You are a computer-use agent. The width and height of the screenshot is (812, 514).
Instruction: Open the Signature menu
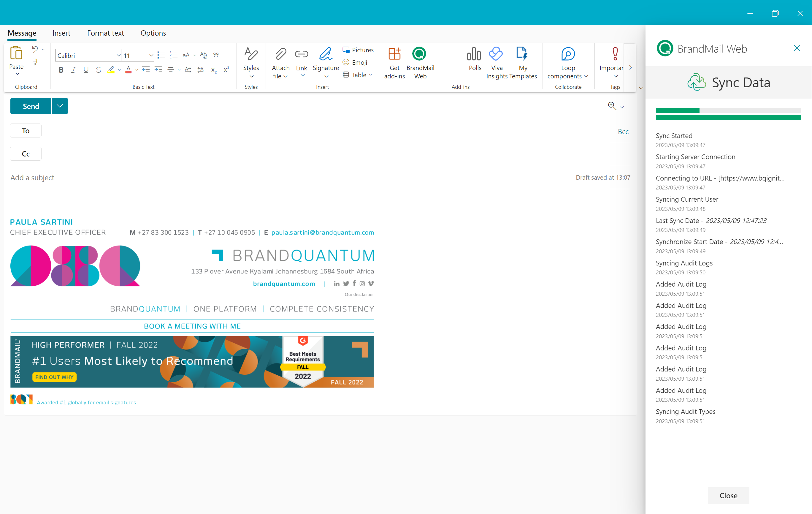tap(326, 63)
